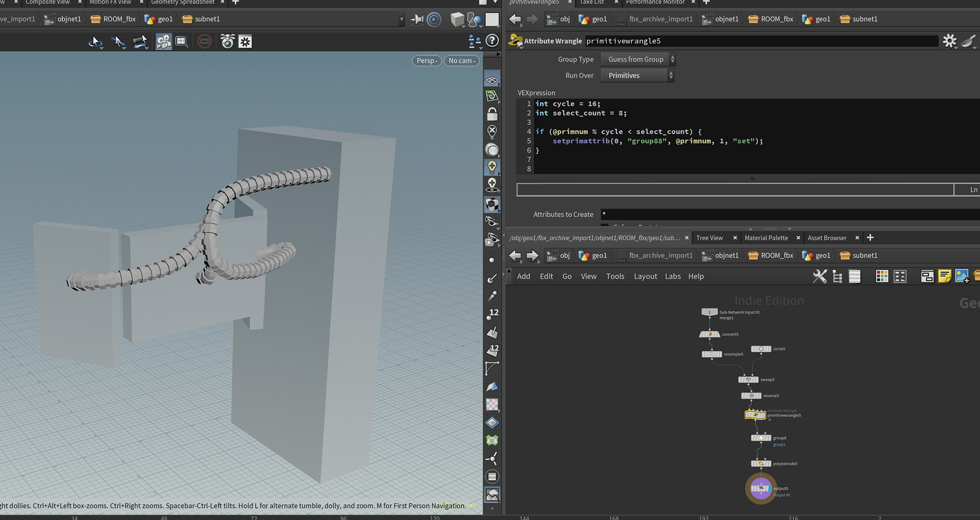Click the viewport pin icon

417,19
